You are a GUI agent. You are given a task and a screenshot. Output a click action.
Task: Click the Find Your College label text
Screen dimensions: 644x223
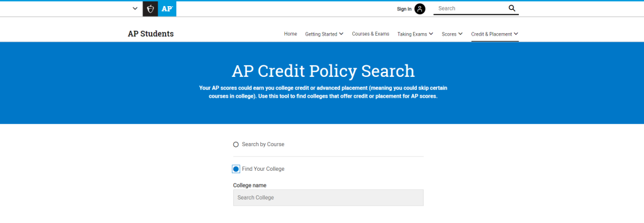tap(263, 169)
